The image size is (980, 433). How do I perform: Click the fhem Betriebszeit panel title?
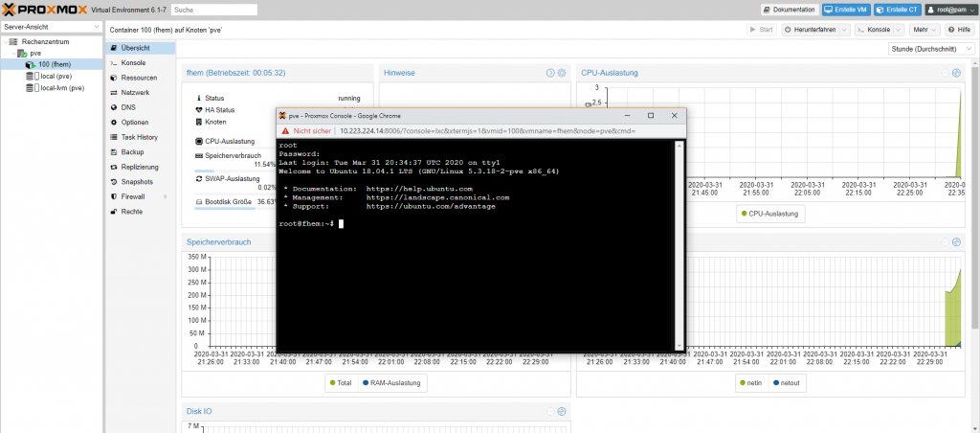[235, 73]
